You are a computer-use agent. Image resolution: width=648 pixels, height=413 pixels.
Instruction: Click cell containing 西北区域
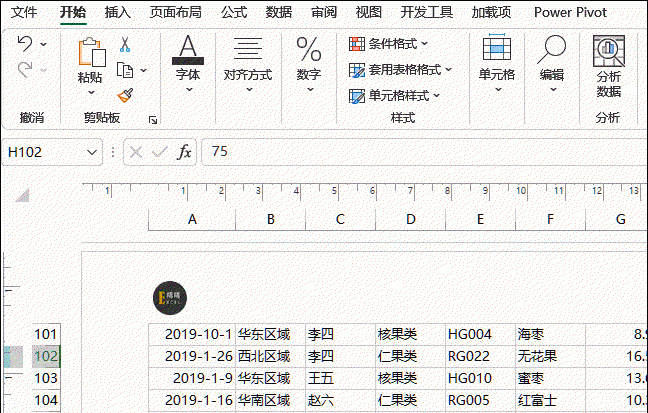(x=270, y=356)
